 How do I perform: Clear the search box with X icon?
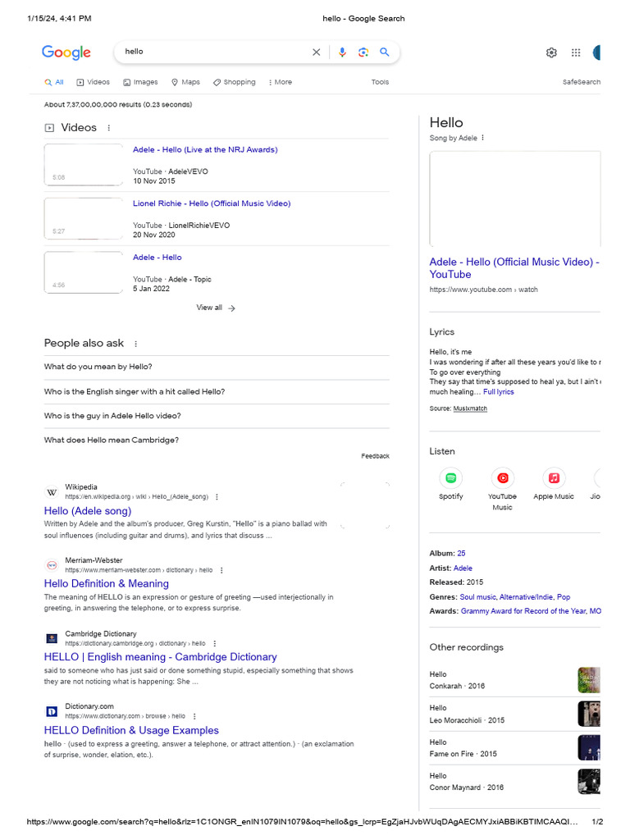(317, 52)
